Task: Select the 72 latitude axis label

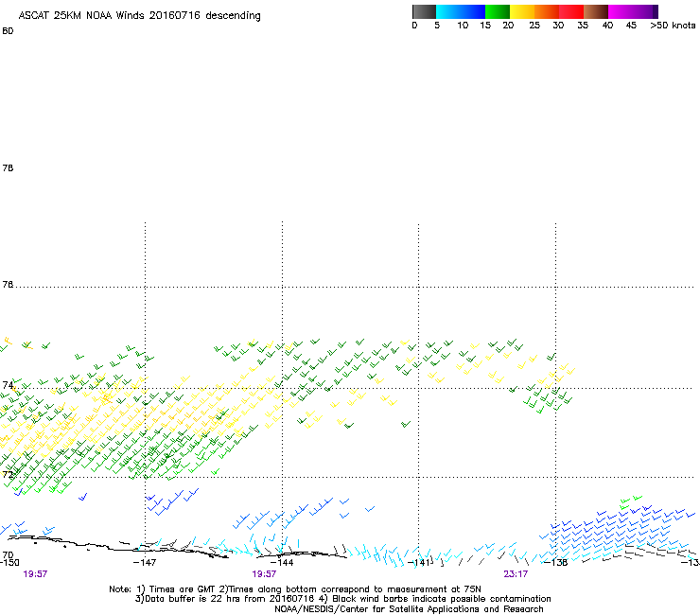Action: pos(8,474)
